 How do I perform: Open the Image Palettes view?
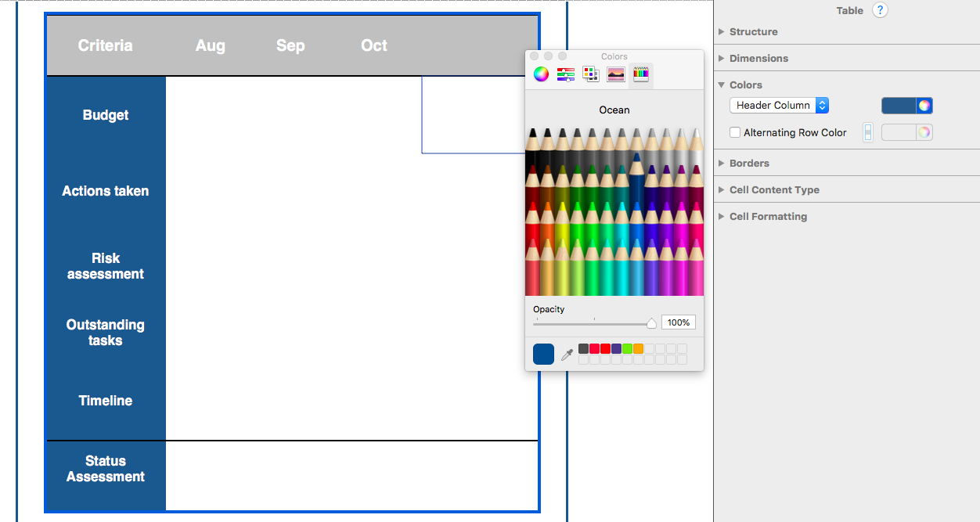pyautogui.click(x=615, y=74)
